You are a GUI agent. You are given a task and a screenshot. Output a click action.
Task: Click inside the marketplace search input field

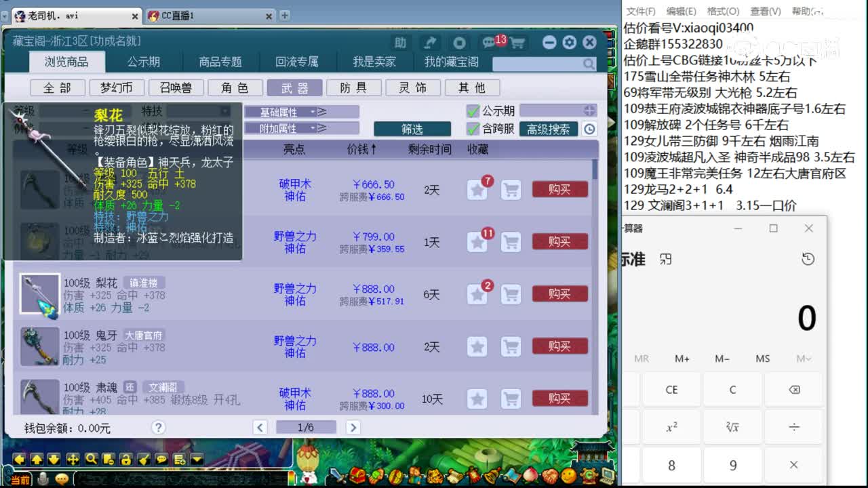[536, 62]
